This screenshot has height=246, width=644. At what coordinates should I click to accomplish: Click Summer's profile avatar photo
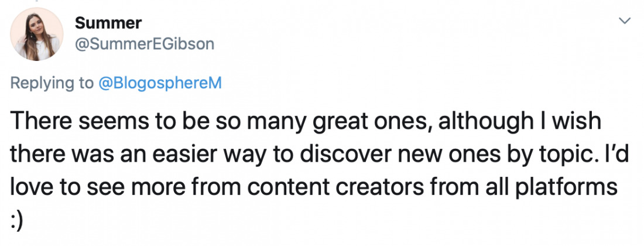37,34
